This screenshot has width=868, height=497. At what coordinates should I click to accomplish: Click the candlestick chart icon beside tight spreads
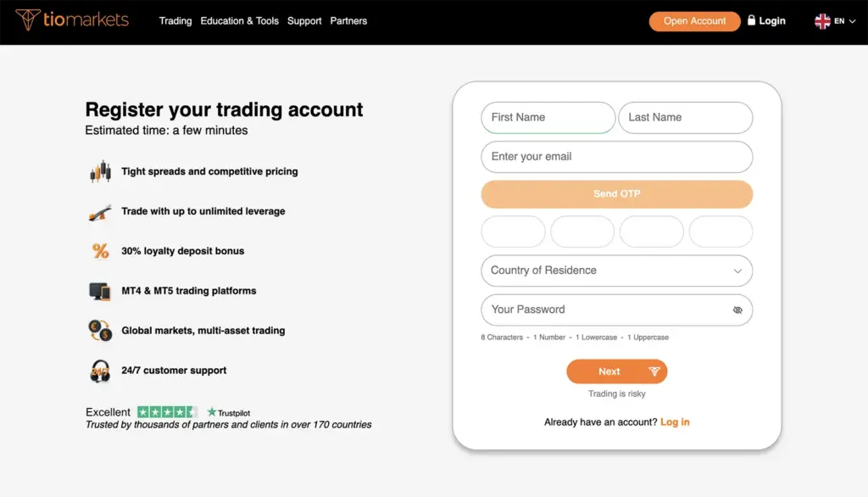point(99,170)
